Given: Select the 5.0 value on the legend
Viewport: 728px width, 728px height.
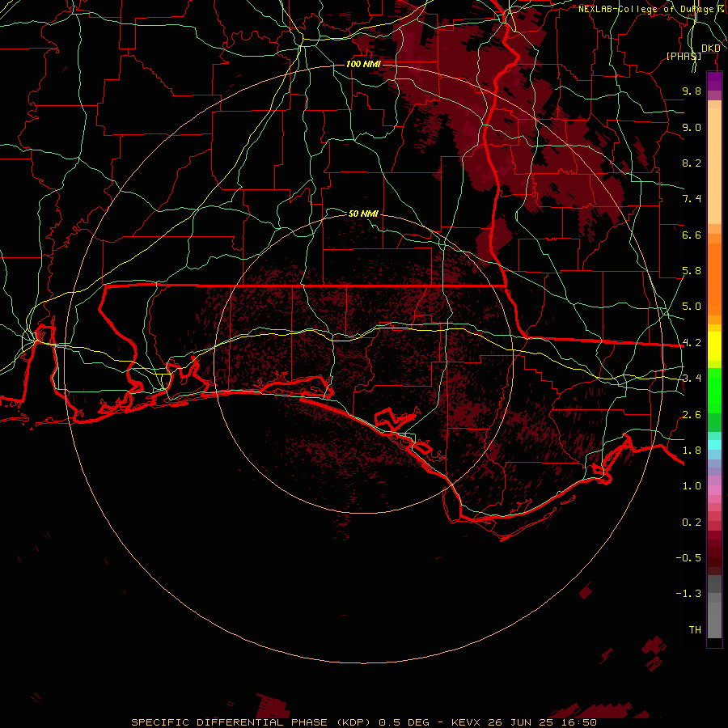Looking at the screenshot, I should 692,307.
